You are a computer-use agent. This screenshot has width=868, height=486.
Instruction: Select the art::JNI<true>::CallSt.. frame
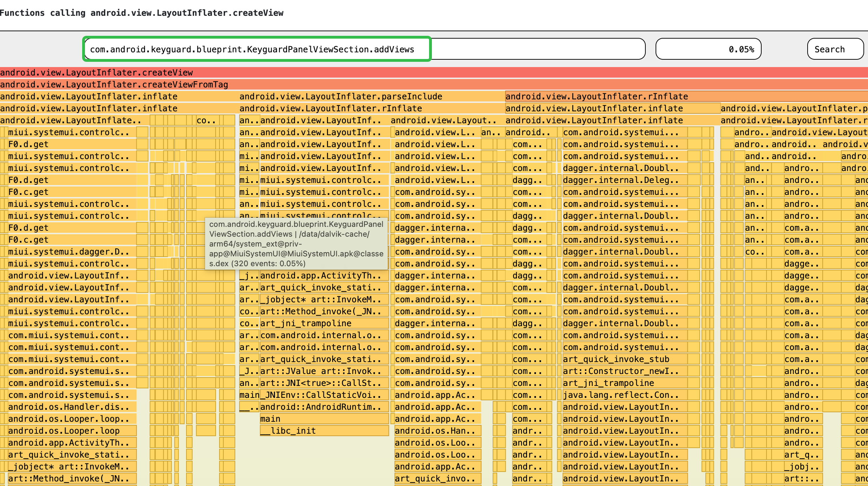[x=324, y=383]
